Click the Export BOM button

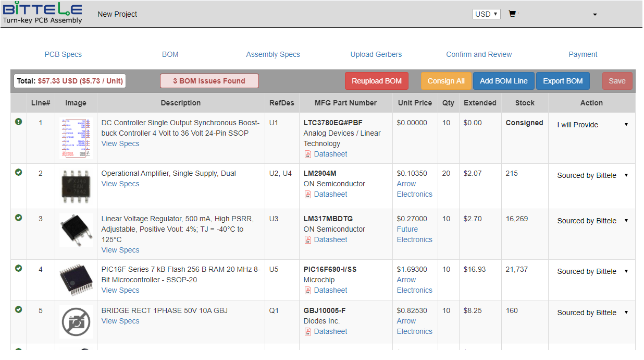tap(563, 81)
